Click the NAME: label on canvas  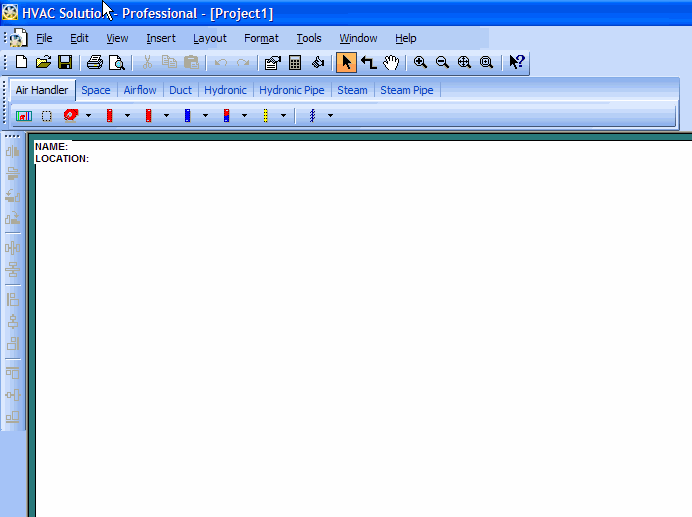[52, 147]
